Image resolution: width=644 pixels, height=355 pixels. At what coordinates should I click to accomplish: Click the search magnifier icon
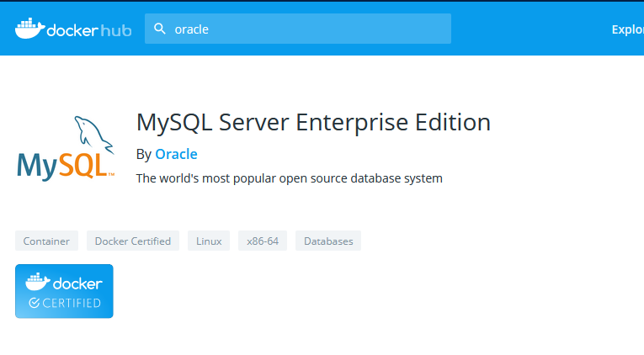[x=160, y=29]
